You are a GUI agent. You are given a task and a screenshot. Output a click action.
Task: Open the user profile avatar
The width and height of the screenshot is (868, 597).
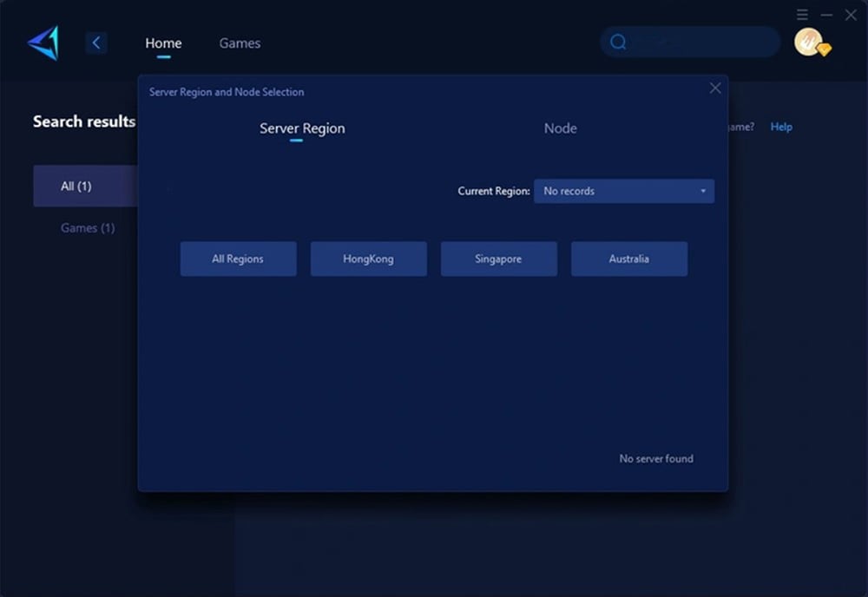point(809,42)
